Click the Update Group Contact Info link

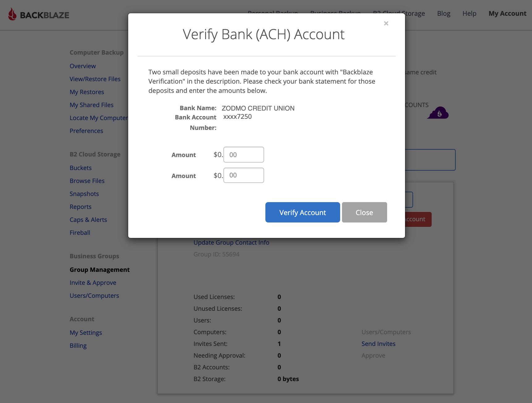pyautogui.click(x=231, y=243)
